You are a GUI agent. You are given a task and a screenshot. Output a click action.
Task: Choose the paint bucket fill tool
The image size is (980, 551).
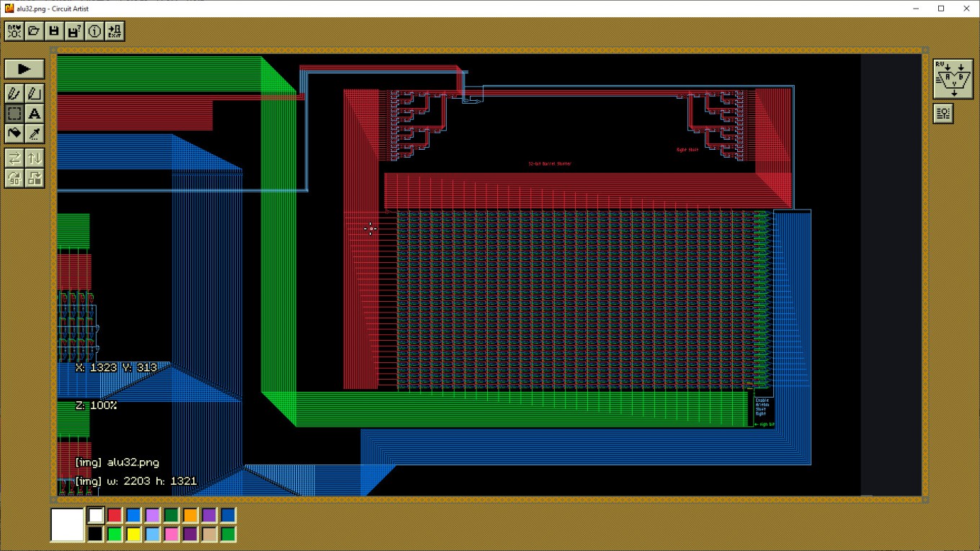click(14, 134)
